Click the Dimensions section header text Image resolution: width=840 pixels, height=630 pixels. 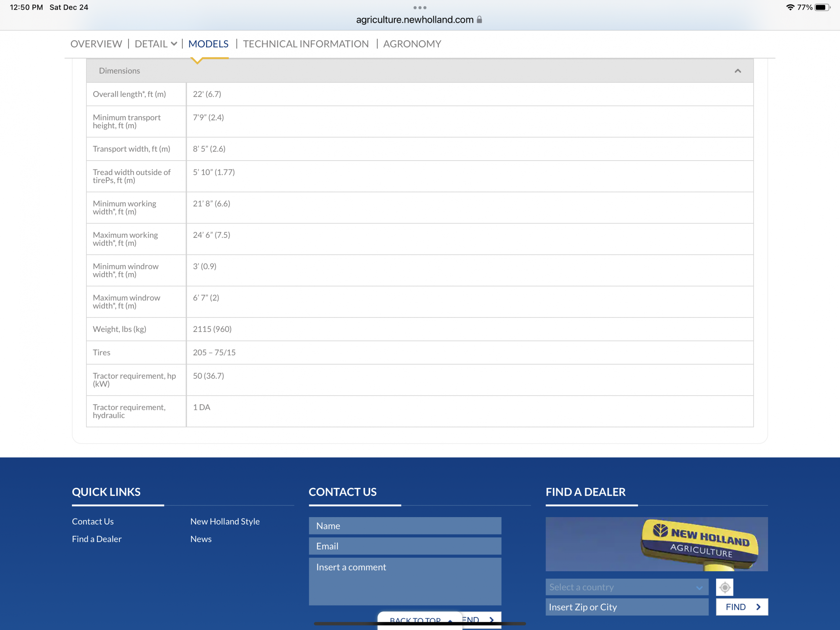coord(119,71)
